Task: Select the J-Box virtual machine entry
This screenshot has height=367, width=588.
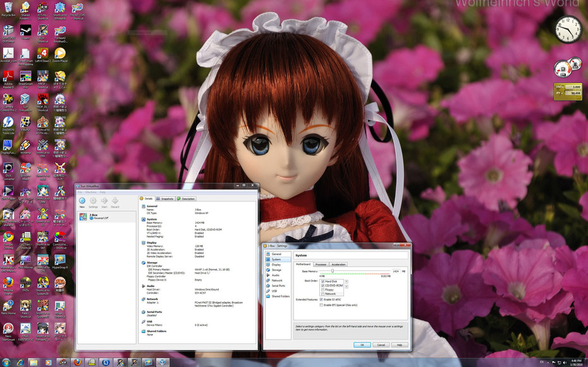Action: click(93, 217)
